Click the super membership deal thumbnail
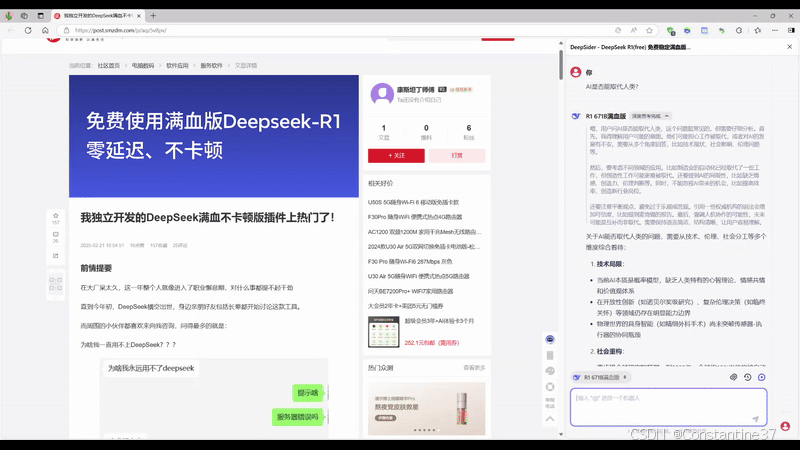 pos(384,332)
